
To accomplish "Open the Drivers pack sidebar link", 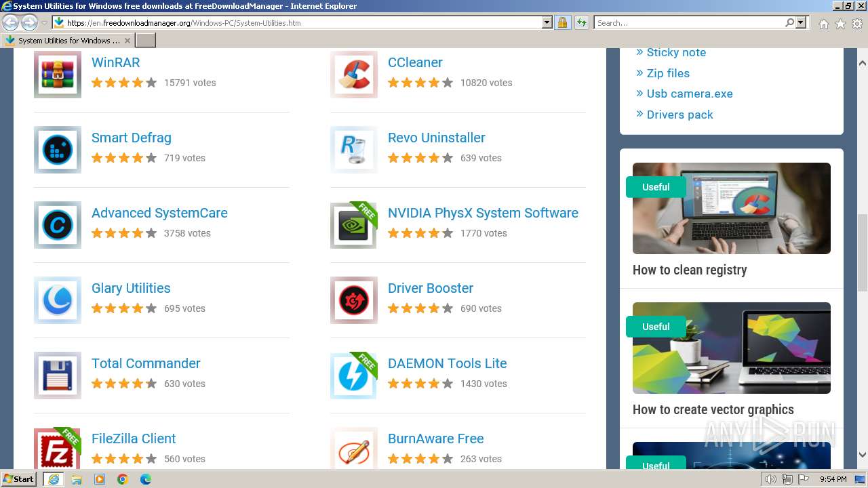I will tap(679, 115).
